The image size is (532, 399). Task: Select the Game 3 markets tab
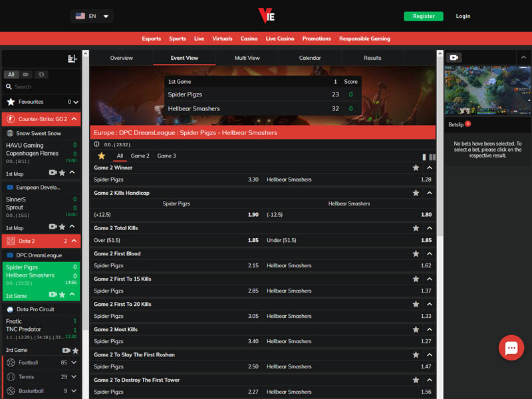pyautogui.click(x=167, y=156)
